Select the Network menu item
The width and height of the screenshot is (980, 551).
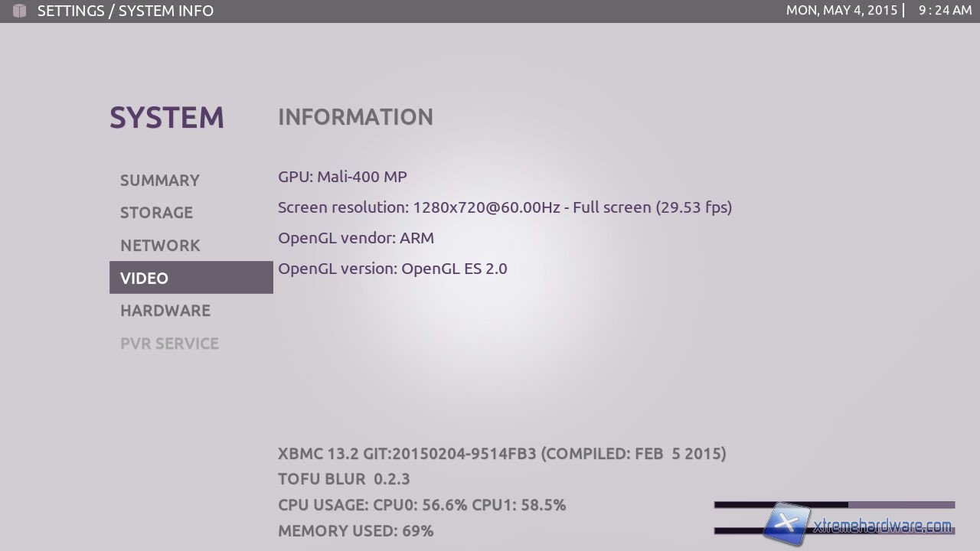click(x=160, y=246)
